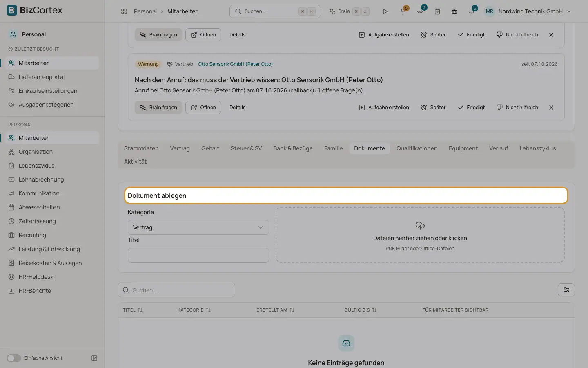Sort the documents table by Kategorie
Image resolution: width=588 pixels, height=368 pixels.
coord(194,310)
